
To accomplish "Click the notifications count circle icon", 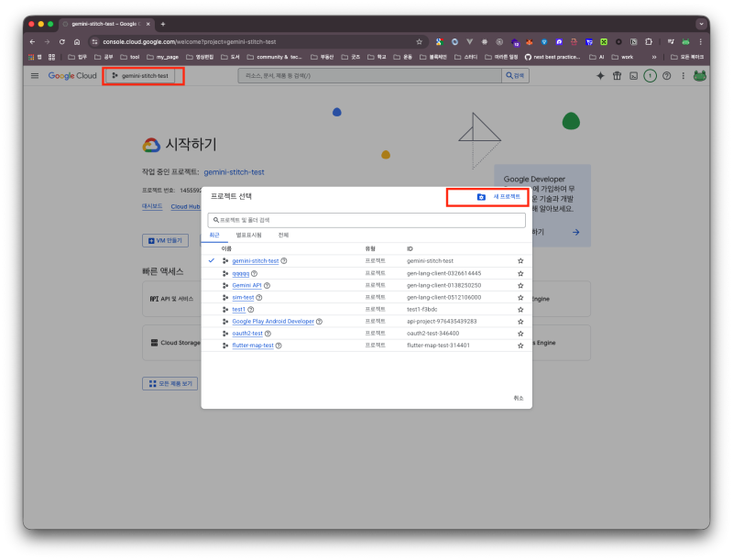I will tap(650, 76).
